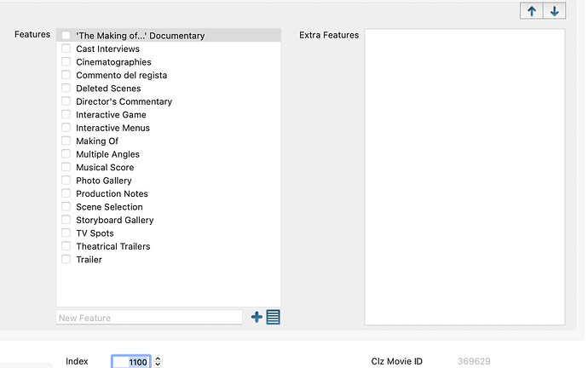This screenshot has width=588, height=368.
Task: Focus the Index number field
Action: 131,362
